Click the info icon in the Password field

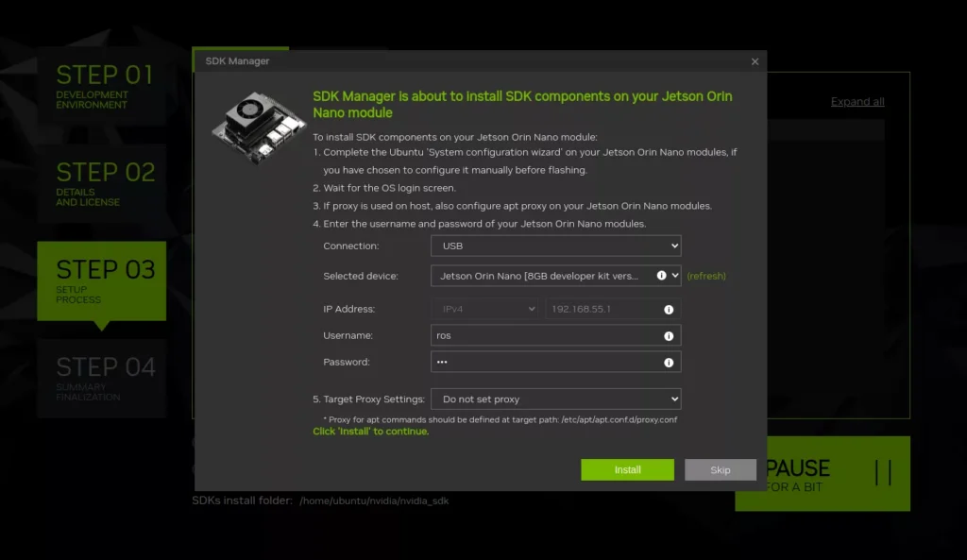(x=669, y=363)
